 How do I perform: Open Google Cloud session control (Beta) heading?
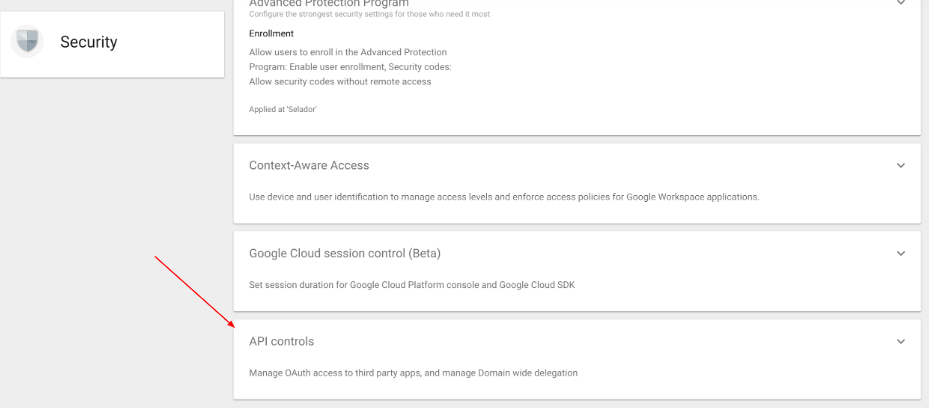tap(344, 253)
